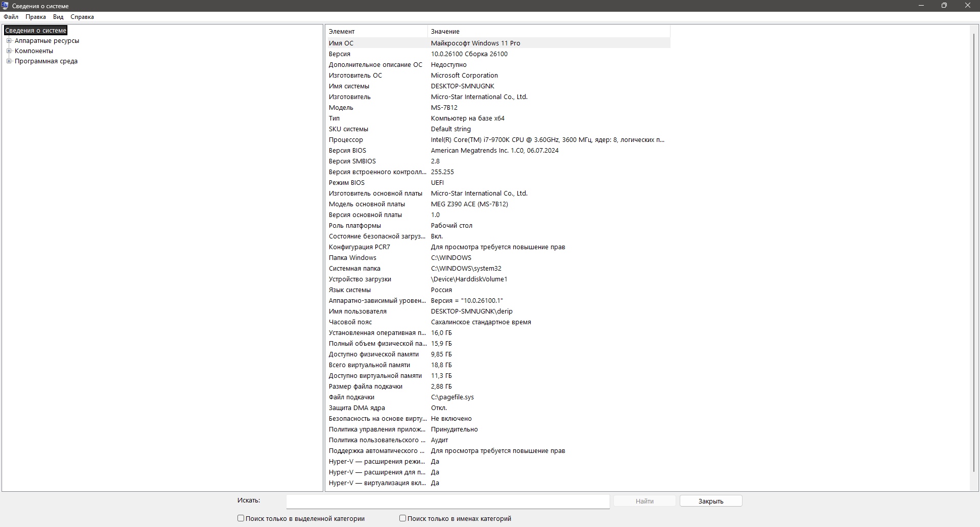Enable Поиск только в именах категорий checkbox
The image size is (980, 527).
pos(402,518)
